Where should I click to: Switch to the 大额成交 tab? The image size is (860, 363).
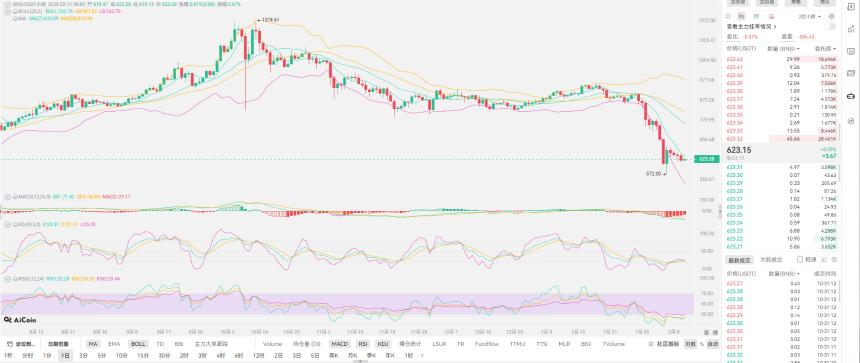tap(771, 260)
